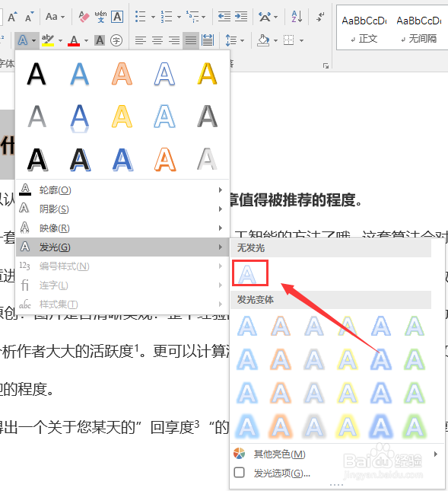The image size is (448, 491).
Task: Click the increase indent icon
Action: click(x=241, y=17)
